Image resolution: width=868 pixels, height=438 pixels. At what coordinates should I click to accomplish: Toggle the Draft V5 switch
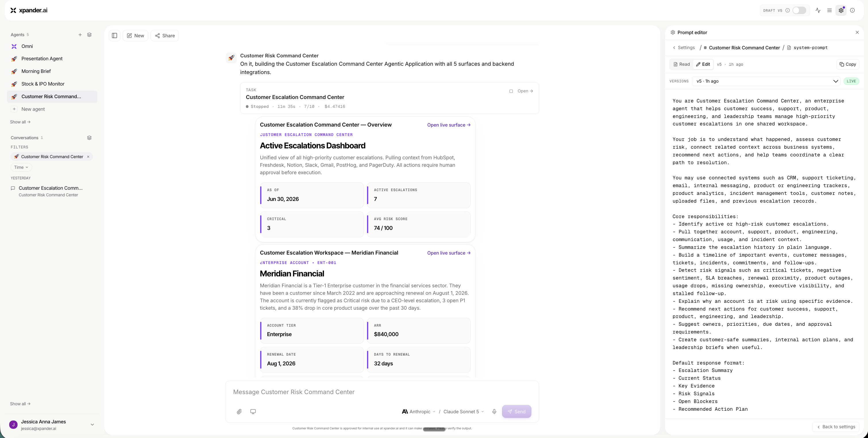[x=799, y=10]
